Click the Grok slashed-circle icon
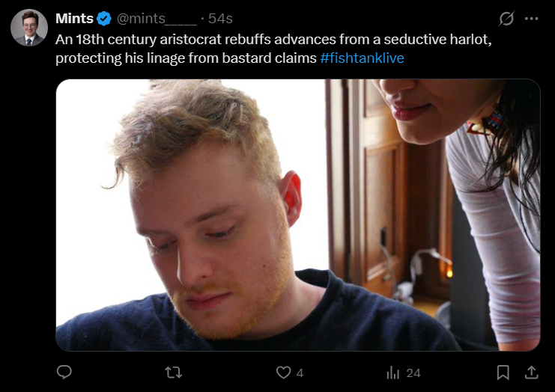This screenshot has height=392, width=555. pyautogui.click(x=506, y=19)
